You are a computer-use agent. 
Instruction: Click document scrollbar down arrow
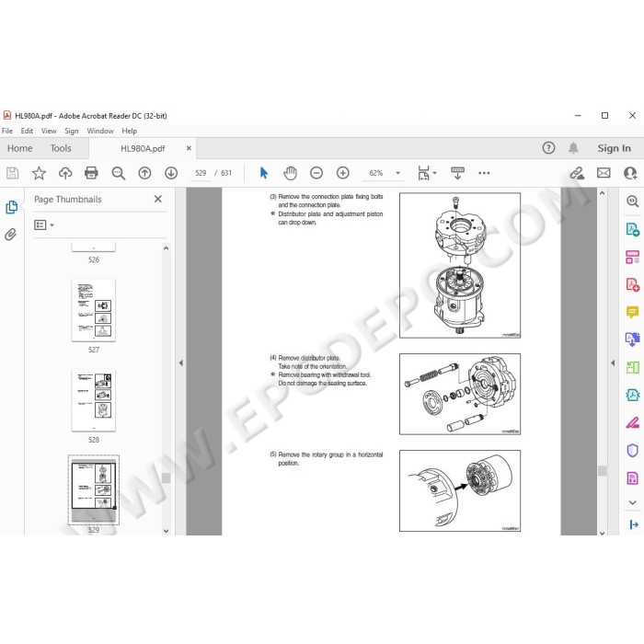tap(602, 533)
